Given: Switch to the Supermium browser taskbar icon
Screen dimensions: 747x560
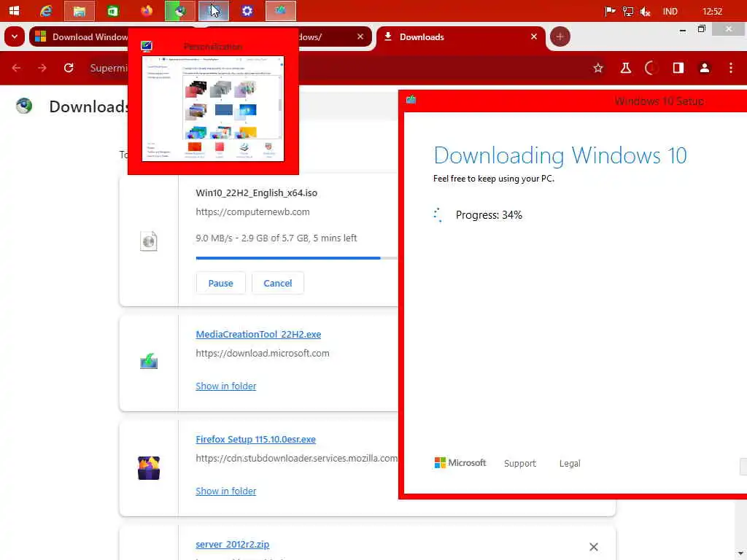Looking at the screenshot, I should tap(179, 11).
